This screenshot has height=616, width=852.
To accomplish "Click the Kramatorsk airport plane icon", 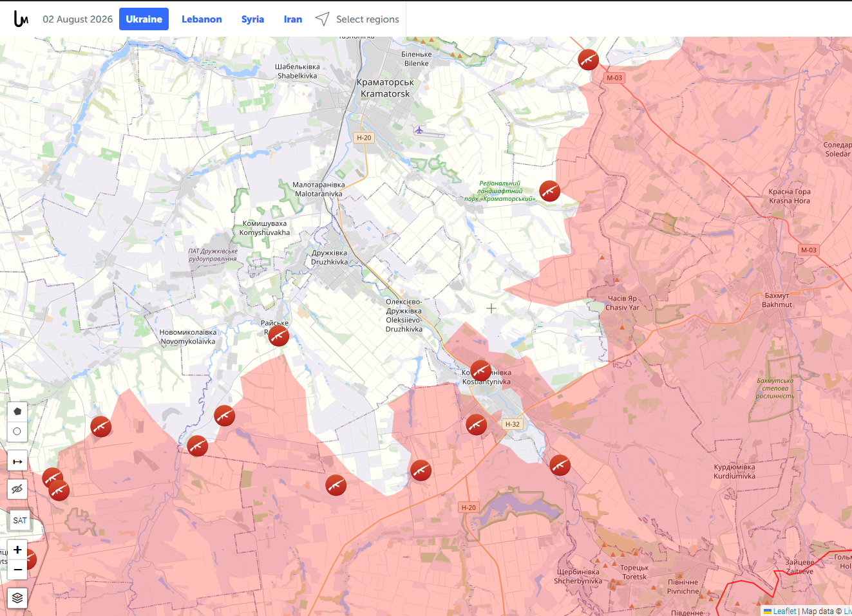I will [x=419, y=131].
